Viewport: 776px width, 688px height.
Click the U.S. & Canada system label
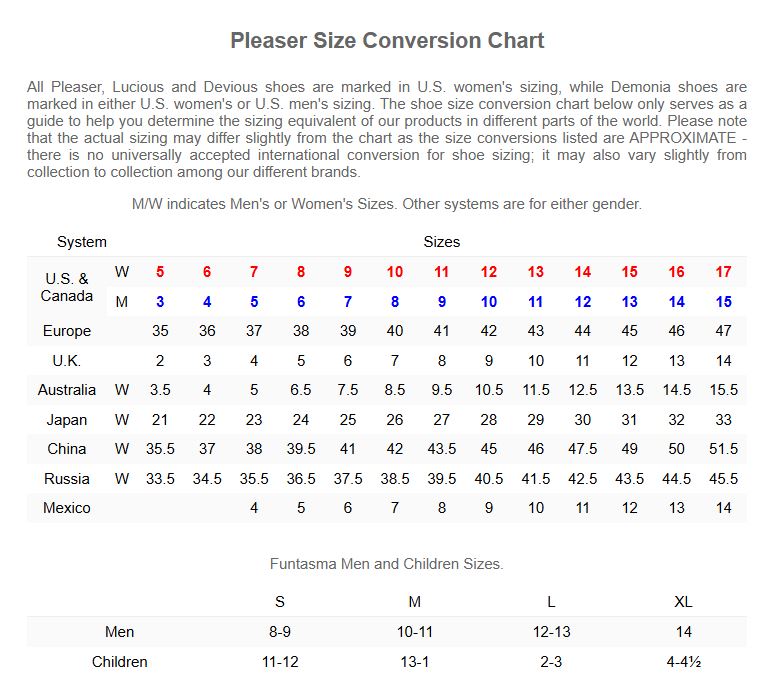pos(67,287)
